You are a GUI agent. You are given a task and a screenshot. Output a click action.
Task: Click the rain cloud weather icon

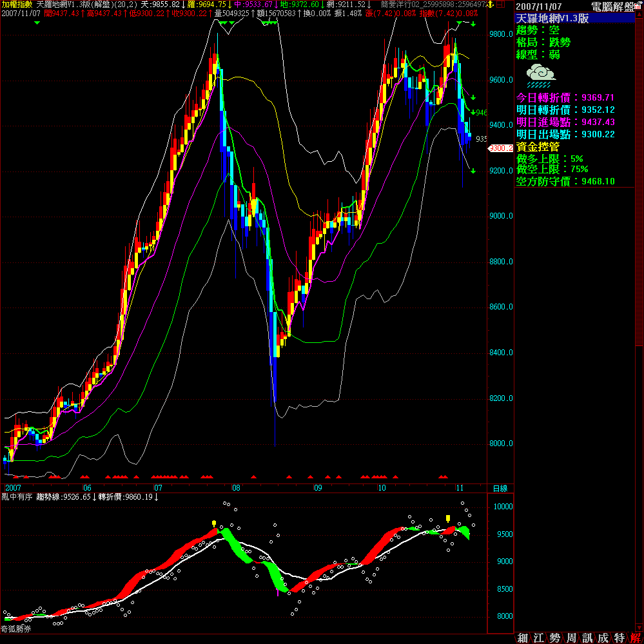point(540,75)
